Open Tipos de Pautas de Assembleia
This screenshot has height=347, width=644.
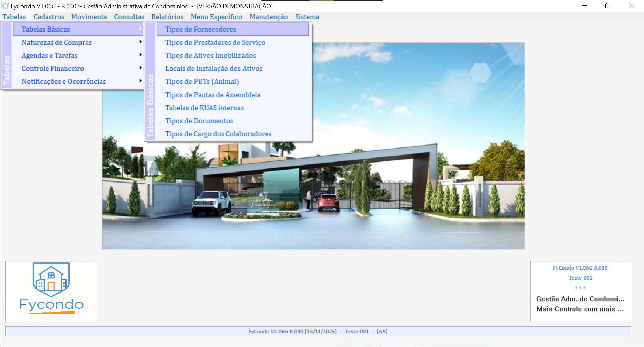click(x=213, y=95)
